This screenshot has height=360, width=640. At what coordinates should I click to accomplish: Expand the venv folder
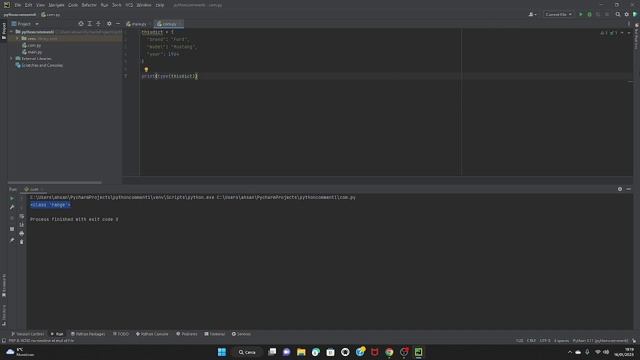[x=18, y=38]
